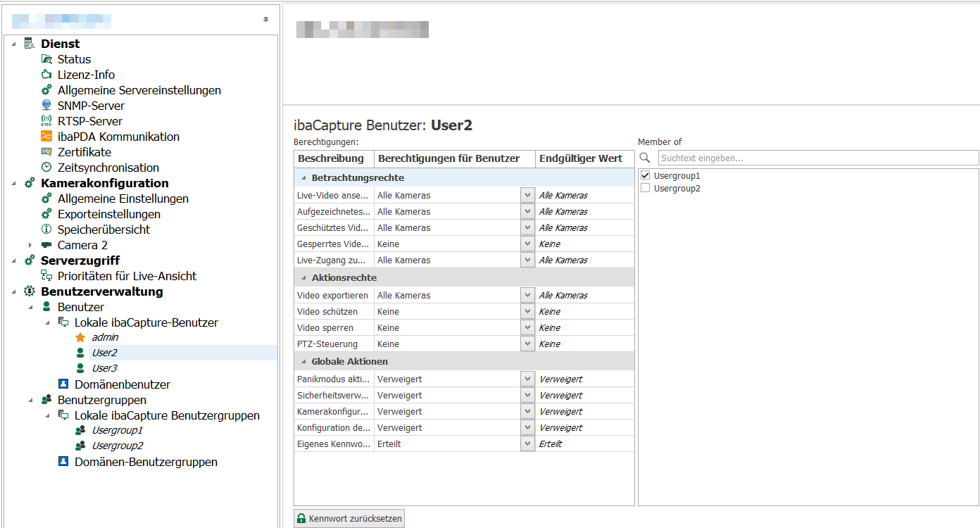Open ibaPDA Kommunikation via its orange icon
The width and height of the screenshot is (980, 528).
(x=46, y=137)
